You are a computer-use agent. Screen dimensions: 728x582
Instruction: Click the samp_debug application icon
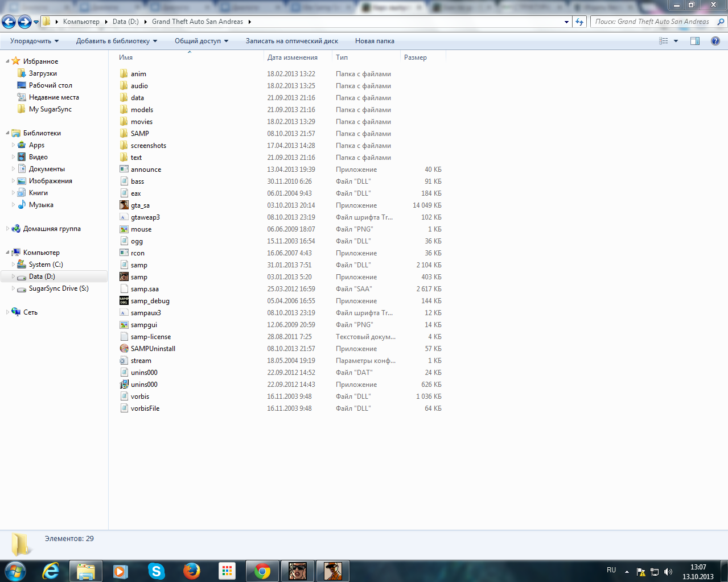(x=124, y=301)
